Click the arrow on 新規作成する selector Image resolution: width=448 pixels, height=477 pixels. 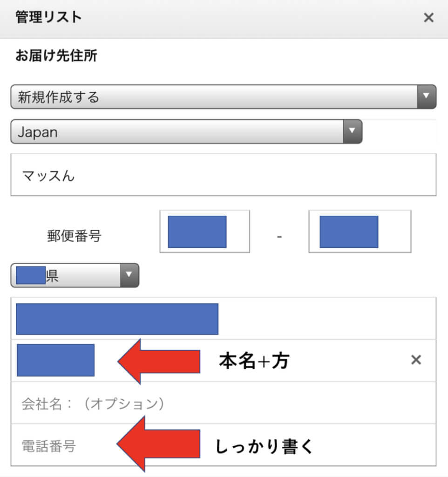[x=426, y=97]
